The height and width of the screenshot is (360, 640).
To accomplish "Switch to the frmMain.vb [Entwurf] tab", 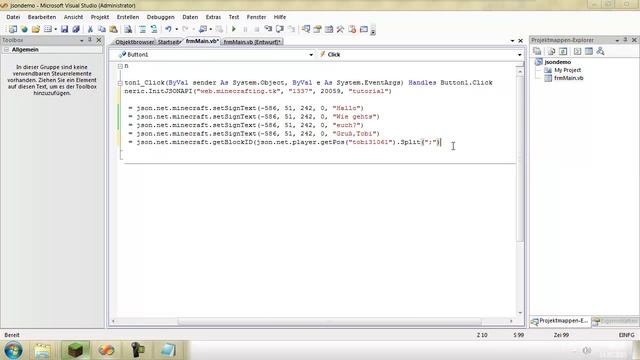I will pyautogui.click(x=252, y=42).
